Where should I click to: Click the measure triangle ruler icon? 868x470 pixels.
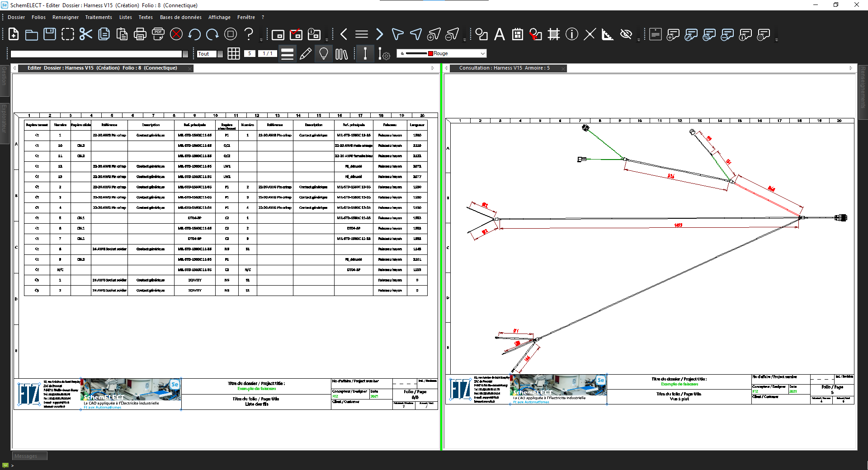(x=608, y=34)
